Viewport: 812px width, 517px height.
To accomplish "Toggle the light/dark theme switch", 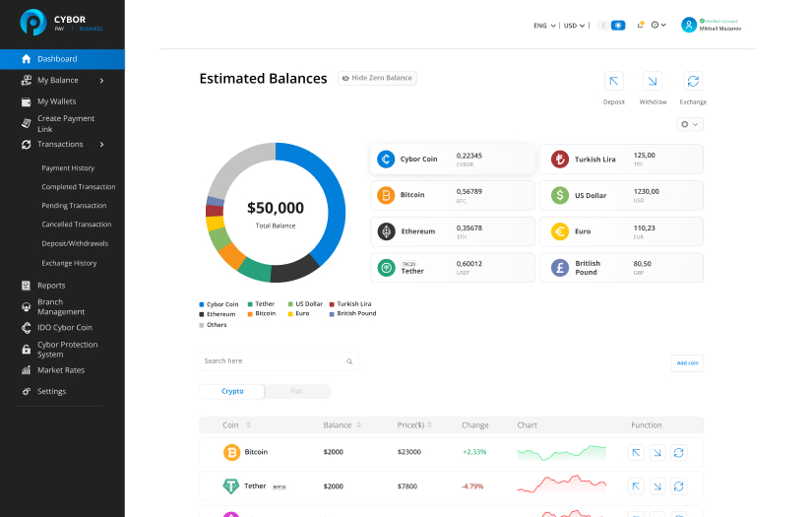I will [611, 26].
